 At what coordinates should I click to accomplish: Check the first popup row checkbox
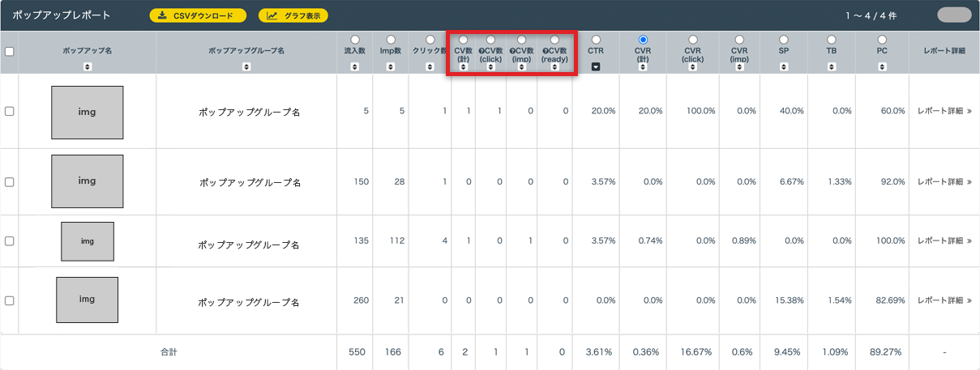pos(10,112)
